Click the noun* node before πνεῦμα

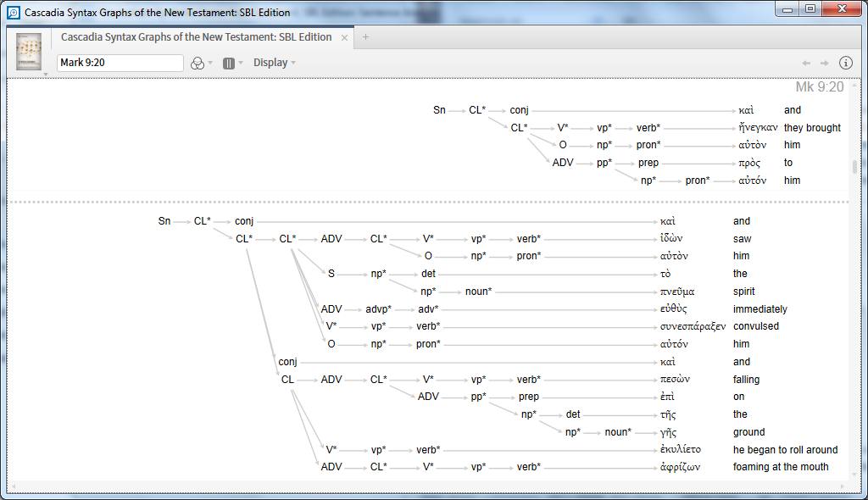pos(478,292)
